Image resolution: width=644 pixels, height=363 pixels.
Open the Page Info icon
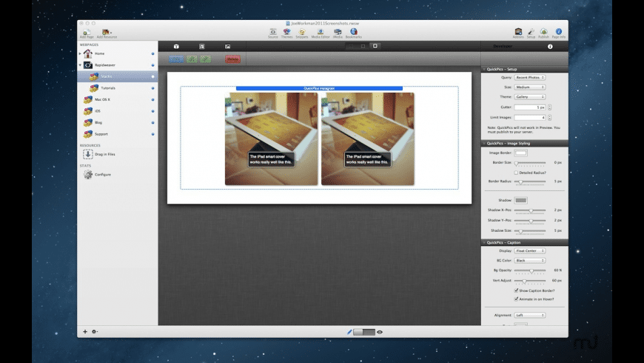point(559,32)
